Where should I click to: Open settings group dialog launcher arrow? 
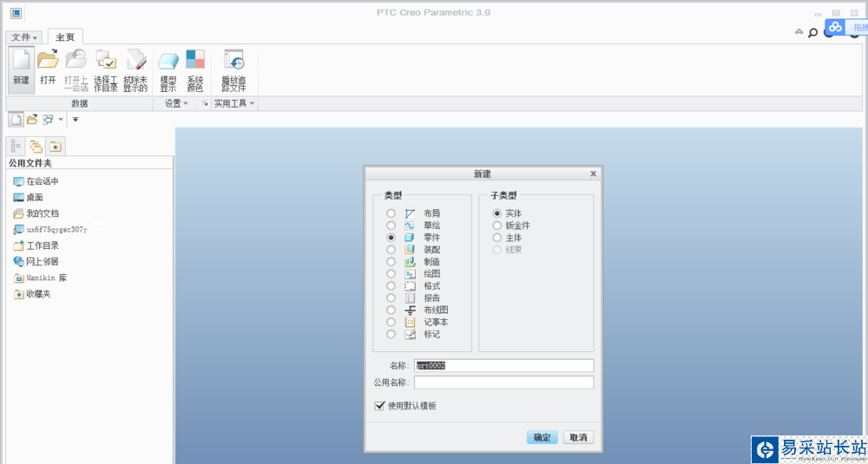coord(205,103)
